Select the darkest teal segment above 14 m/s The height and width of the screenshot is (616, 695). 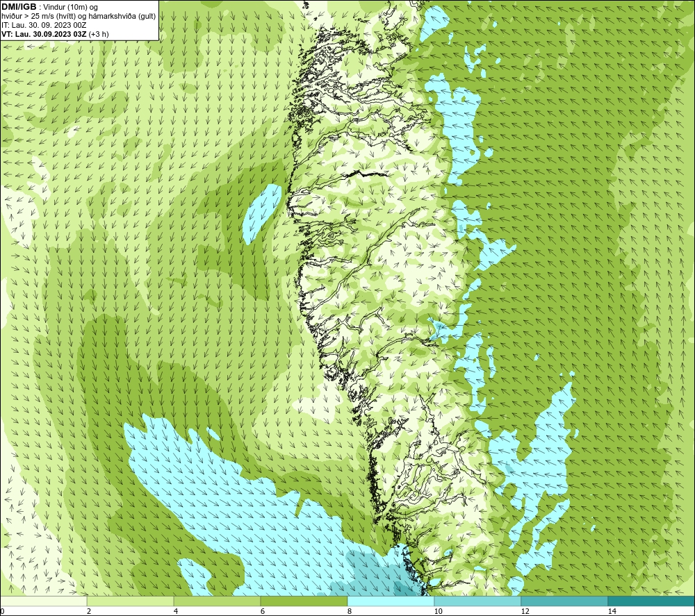[x=651, y=601]
